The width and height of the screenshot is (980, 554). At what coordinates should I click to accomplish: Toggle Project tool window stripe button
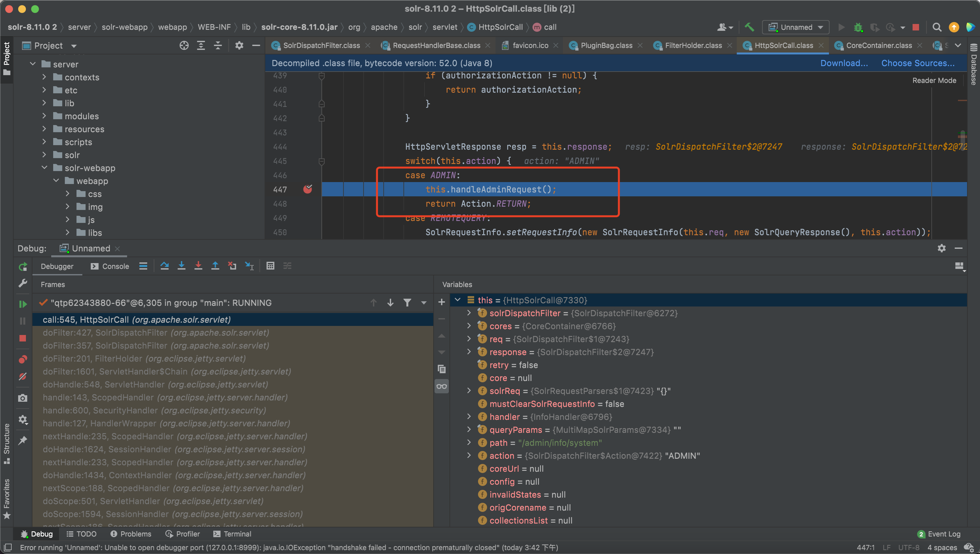click(6, 59)
